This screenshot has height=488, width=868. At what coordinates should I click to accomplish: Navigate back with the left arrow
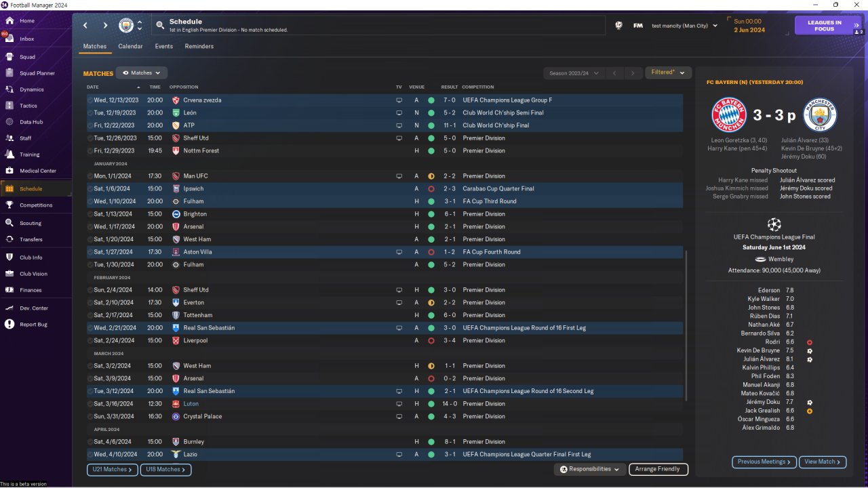pos(85,26)
